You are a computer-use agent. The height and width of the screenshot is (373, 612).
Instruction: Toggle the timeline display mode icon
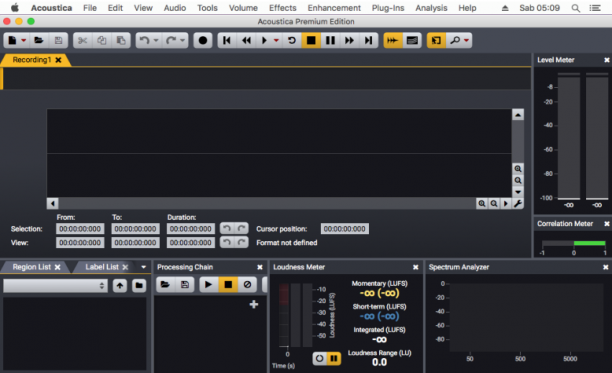pyautogui.click(x=412, y=40)
